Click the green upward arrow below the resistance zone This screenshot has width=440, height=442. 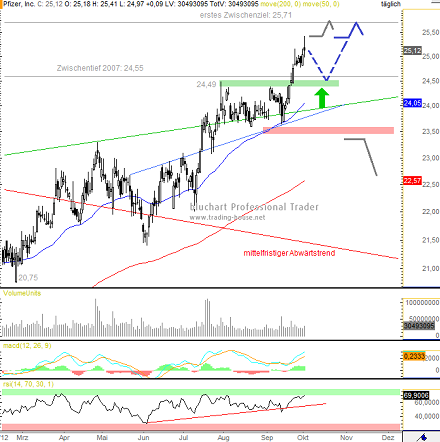[x=322, y=98]
